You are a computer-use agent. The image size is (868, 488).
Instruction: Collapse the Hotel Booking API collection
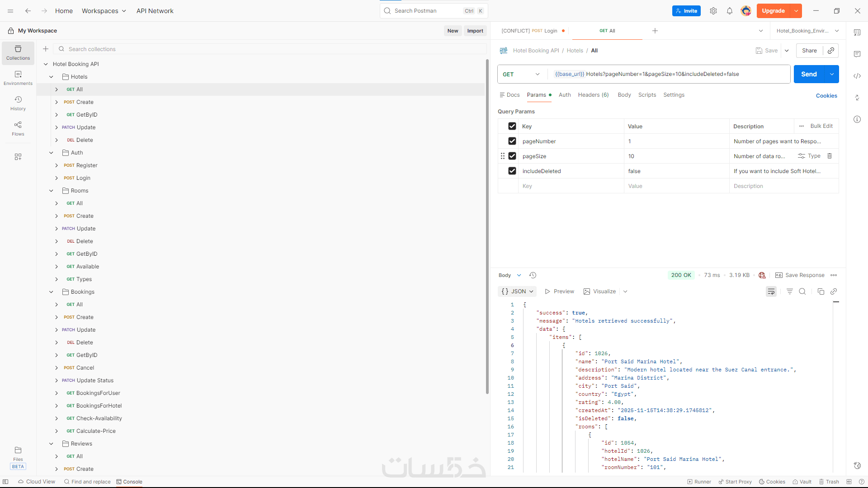pyautogui.click(x=46, y=64)
